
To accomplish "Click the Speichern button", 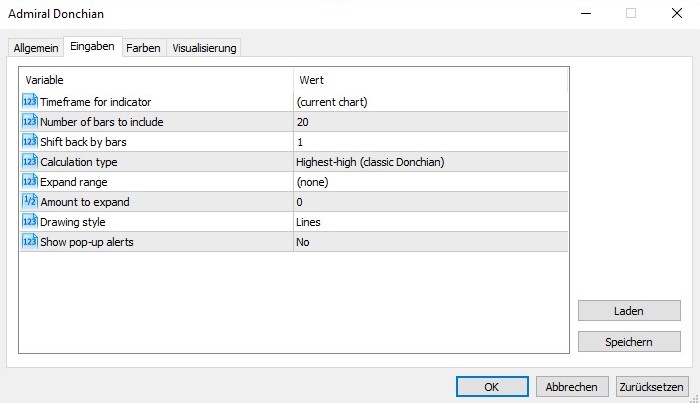I will (x=629, y=342).
